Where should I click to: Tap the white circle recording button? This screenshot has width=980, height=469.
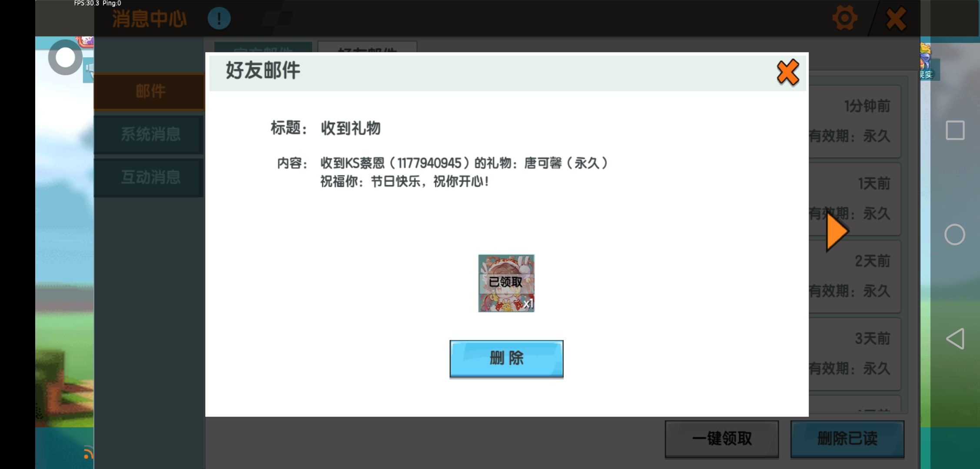[x=66, y=57]
